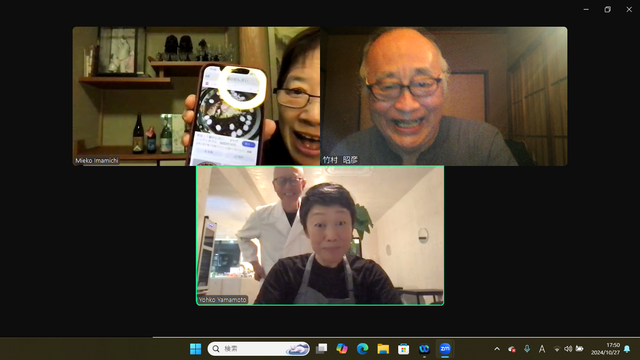The image size is (640, 360).
Task: Open the notification bell icon
Action: click(627, 349)
